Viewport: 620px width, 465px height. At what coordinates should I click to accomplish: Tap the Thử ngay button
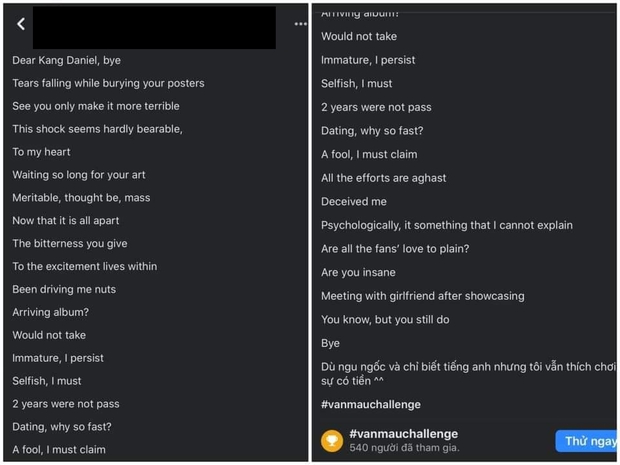point(588,441)
